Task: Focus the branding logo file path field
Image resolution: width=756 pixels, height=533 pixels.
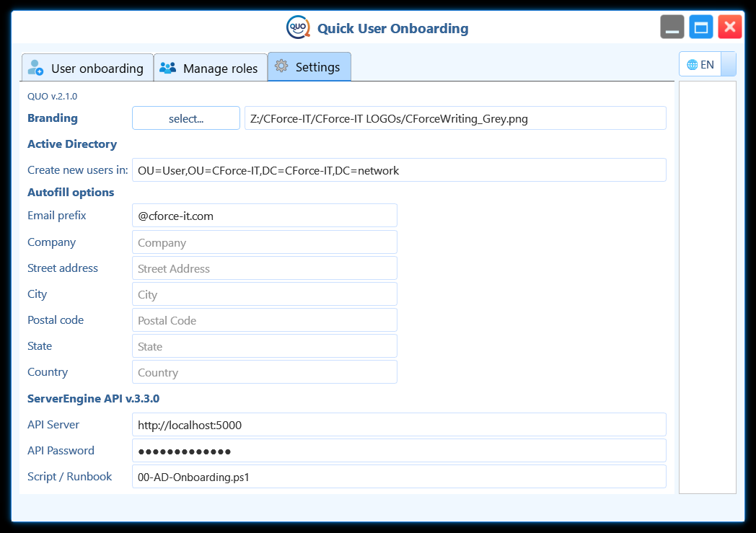Action: click(455, 118)
